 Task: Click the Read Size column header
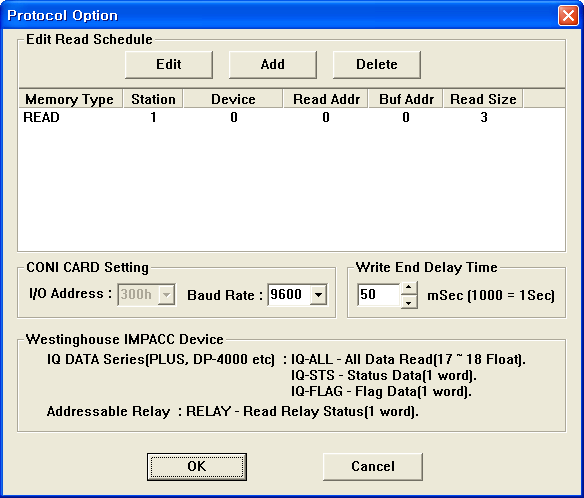[483, 99]
